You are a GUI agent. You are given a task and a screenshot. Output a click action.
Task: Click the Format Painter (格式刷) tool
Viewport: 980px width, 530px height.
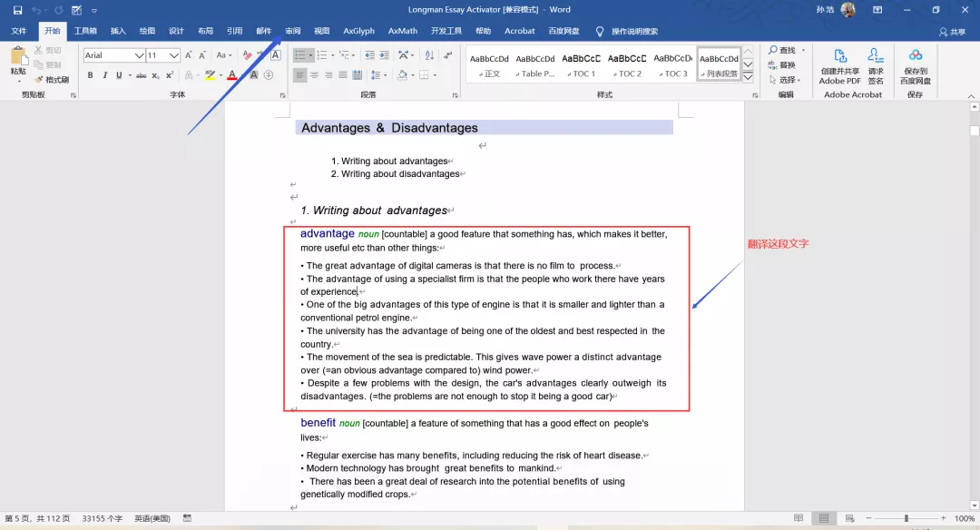click(x=52, y=80)
